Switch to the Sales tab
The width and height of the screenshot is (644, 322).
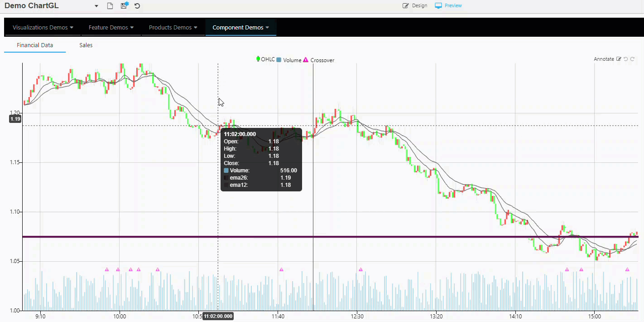click(x=86, y=45)
